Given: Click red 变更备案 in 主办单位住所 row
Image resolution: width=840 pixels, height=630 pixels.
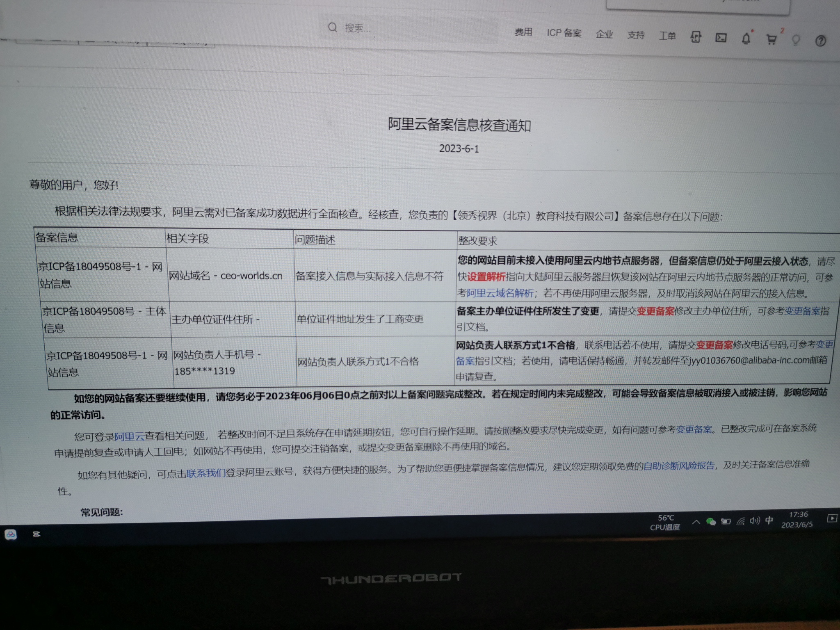Looking at the screenshot, I should tap(655, 311).
